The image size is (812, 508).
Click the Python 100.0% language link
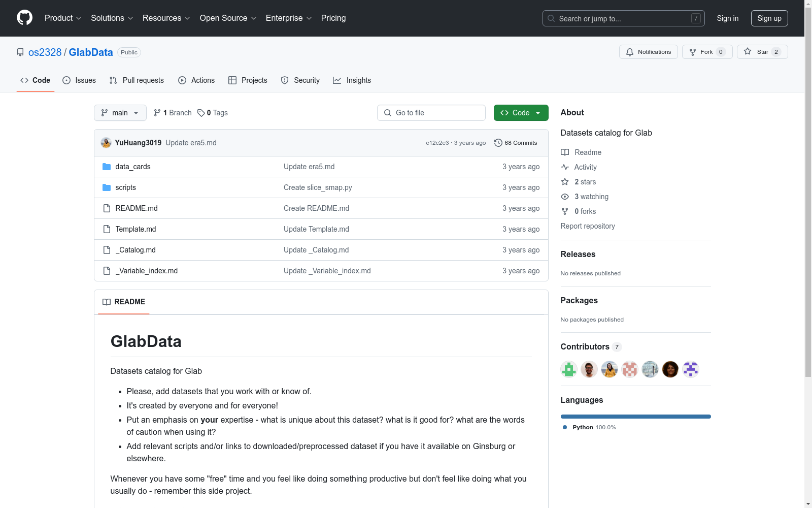[x=589, y=427]
